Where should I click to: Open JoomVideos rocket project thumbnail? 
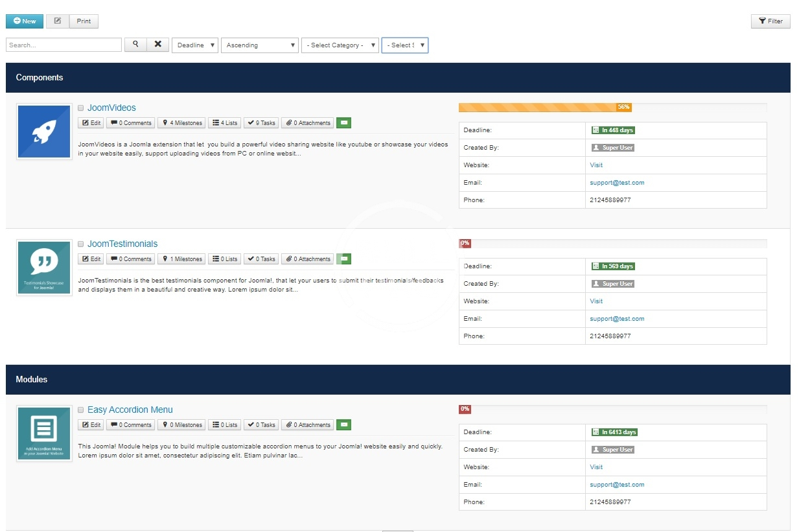coord(44,132)
